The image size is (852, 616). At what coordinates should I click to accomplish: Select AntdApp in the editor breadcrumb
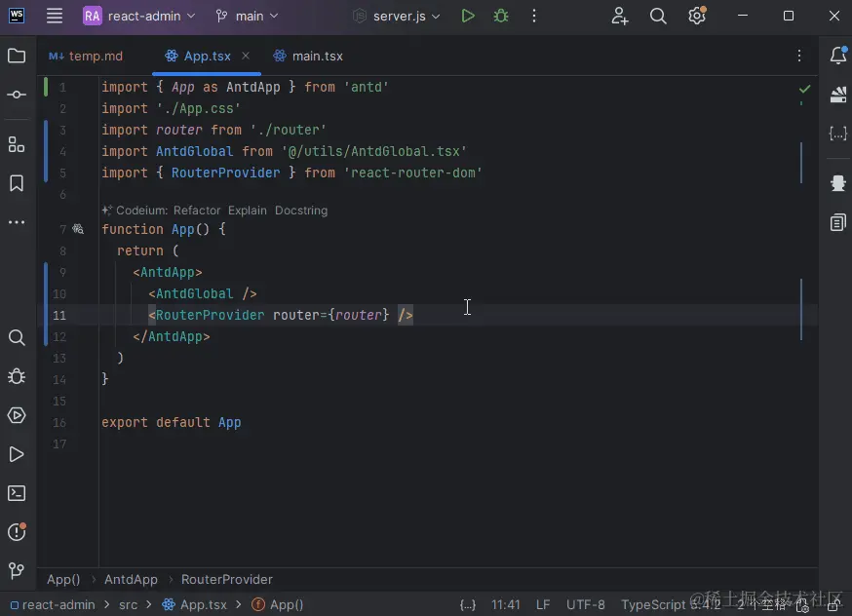(131, 579)
